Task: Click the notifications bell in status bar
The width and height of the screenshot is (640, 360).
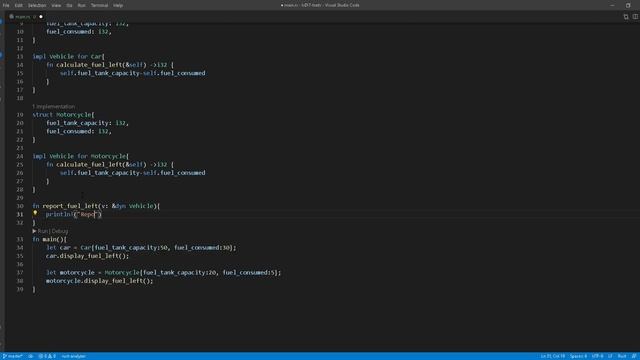Action: tap(634, 356)
